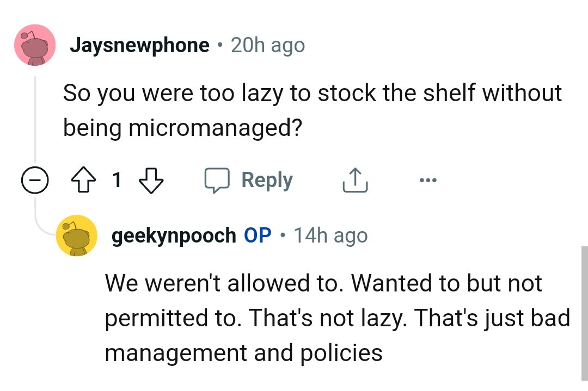Downvote Jaysnewphone's comment
This screenshot has width=588, height=391.
151,180
